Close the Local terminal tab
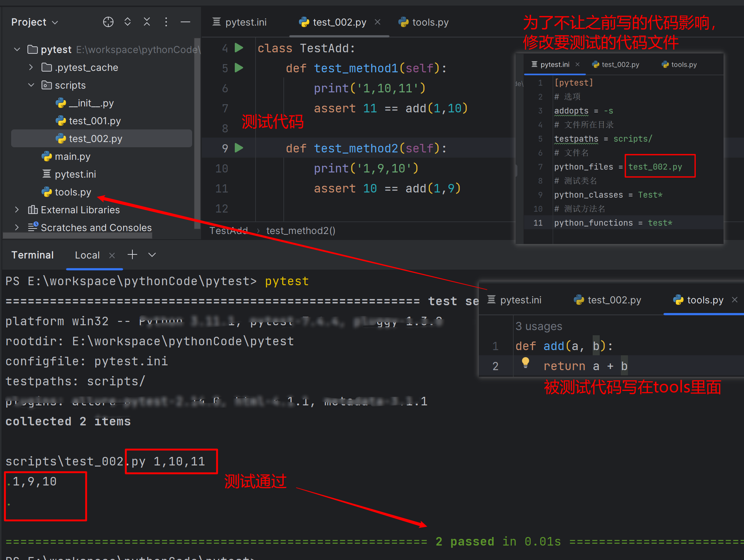The height and width of the screenshot is (560, 744). (112, 255)
